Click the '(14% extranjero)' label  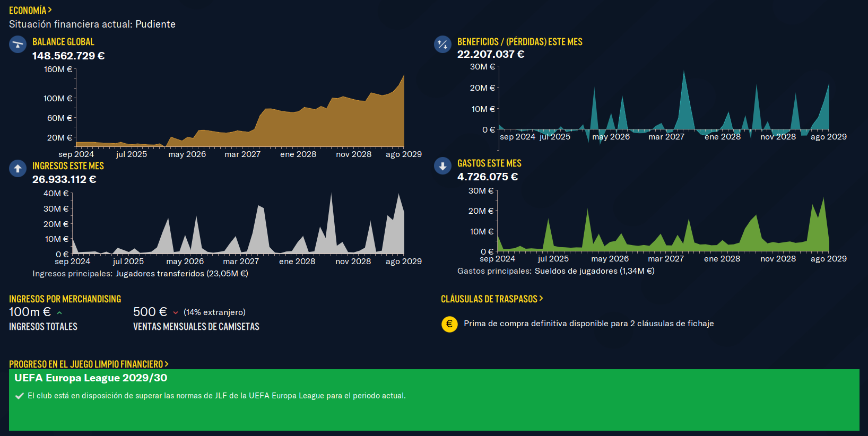(x=214, y=312)
